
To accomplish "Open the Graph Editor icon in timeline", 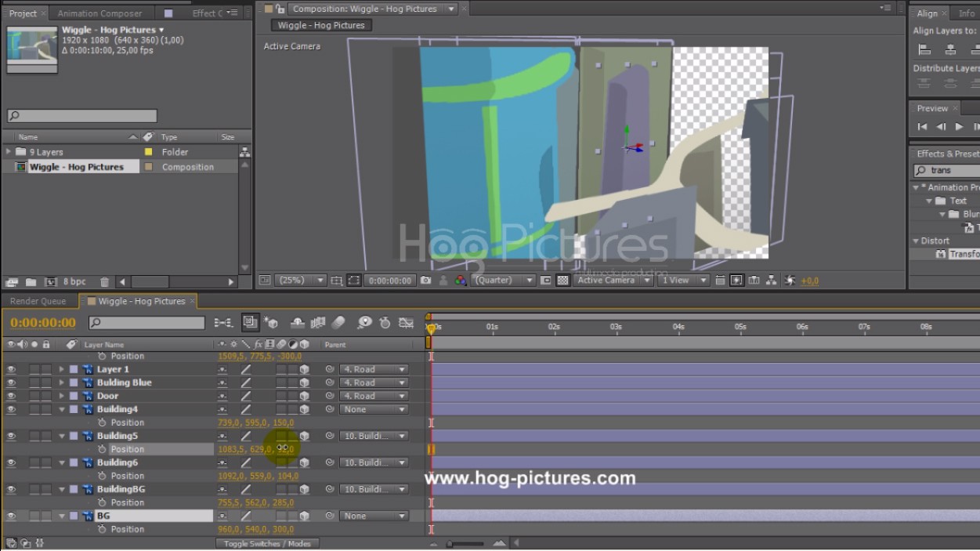I will click(x=406, y=322).
